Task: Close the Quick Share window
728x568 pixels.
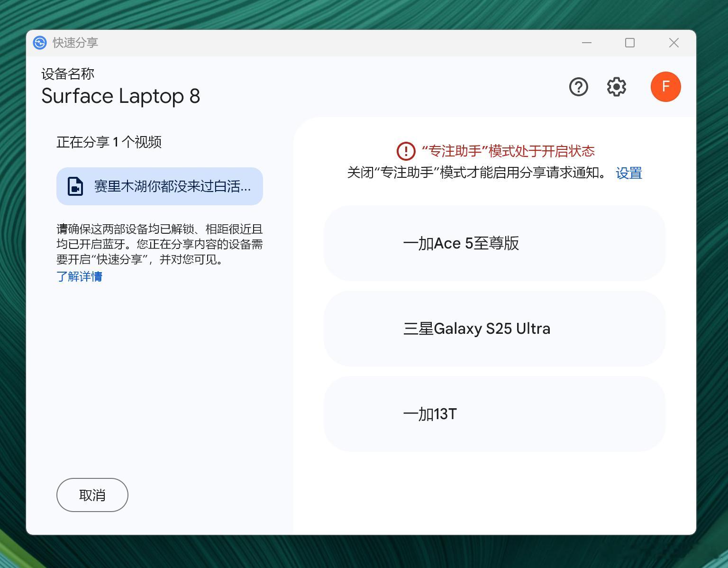Action: (x=673, y=43)
